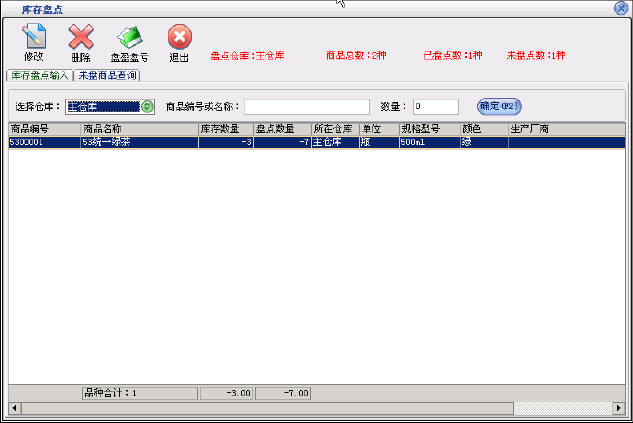Switch to the 库存盘点输入 tab
This screenshot has width=633, height=423.
pyautogui.click(x=39, y=76)
